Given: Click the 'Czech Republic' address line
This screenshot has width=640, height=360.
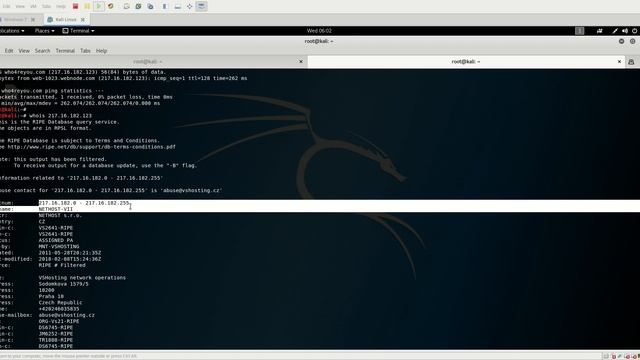Looking at the screenshot, I should tap(60, 302).
